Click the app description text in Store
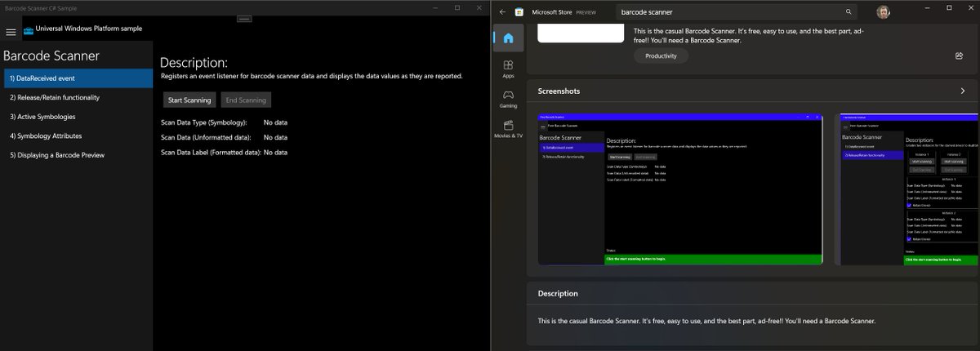The image size is (980, 351). click(x=706, y=321)
